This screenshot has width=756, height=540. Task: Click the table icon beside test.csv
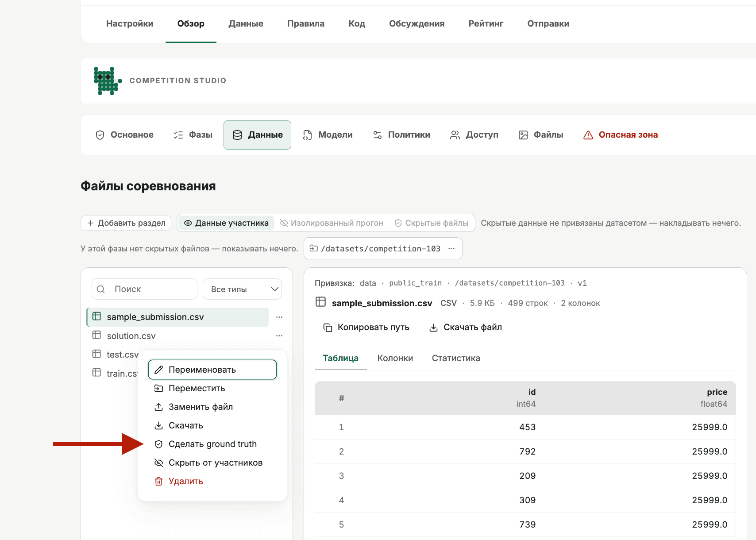(96, 354)
